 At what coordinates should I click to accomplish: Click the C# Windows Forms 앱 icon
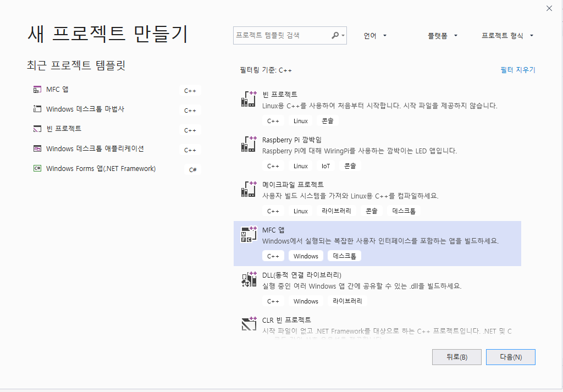37,168
